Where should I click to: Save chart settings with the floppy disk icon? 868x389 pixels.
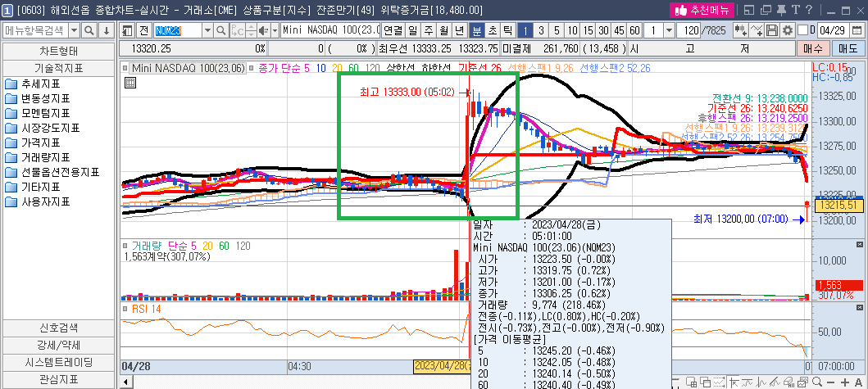pyautogui.click(x=773, y=29)
